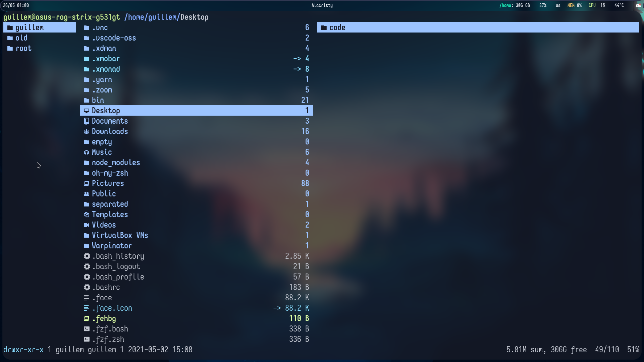Click the Pictures folder image icon

87,184
